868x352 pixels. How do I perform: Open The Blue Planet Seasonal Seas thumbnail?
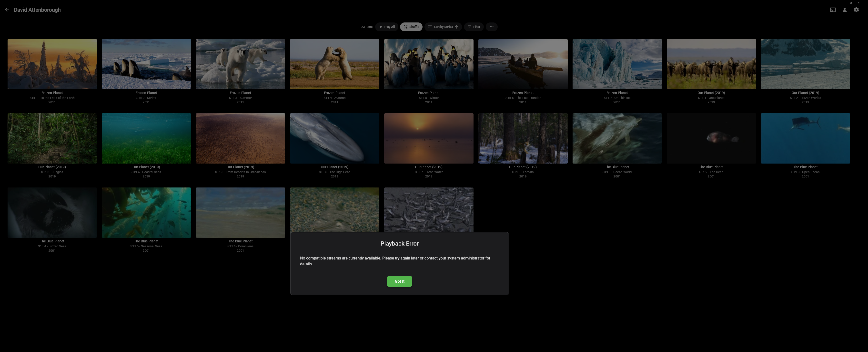146,212
